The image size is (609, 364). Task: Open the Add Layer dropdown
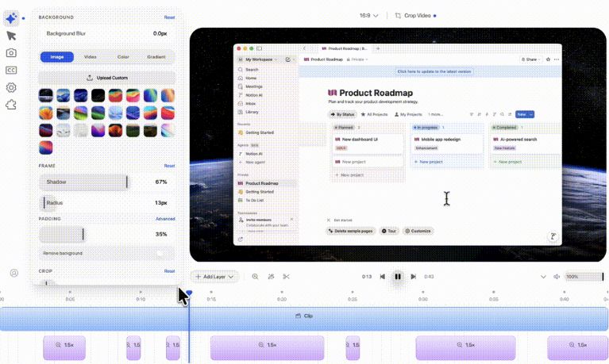pyautogui.click(x=214, y=277)
